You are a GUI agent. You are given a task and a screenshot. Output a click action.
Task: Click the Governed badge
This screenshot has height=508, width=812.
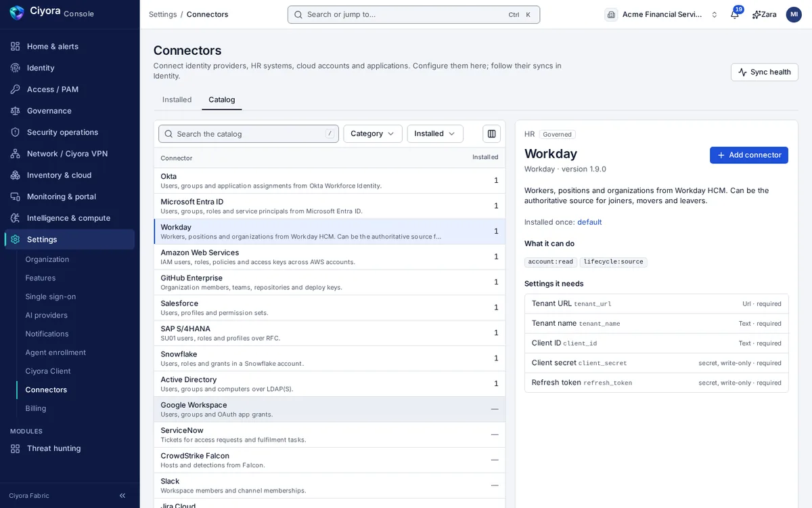[x=558, y=135]
